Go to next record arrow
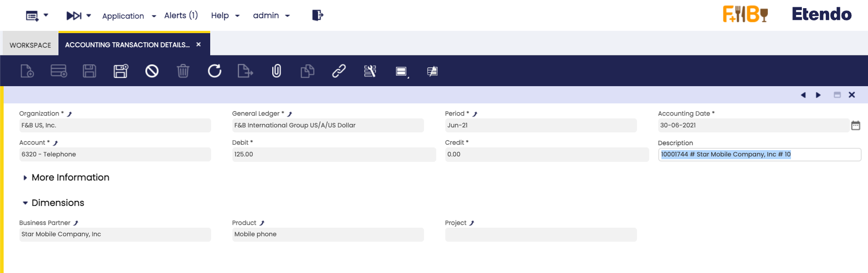868x273 pixels. [818, 95]
